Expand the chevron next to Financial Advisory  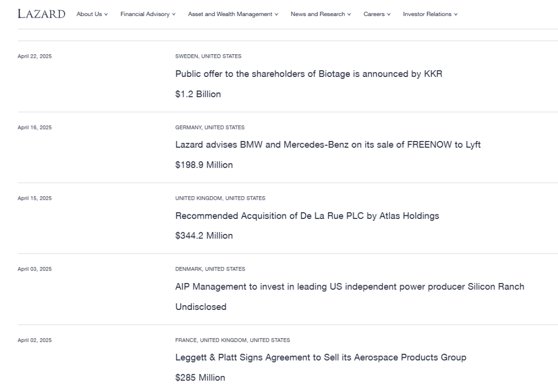coord(174,14)
